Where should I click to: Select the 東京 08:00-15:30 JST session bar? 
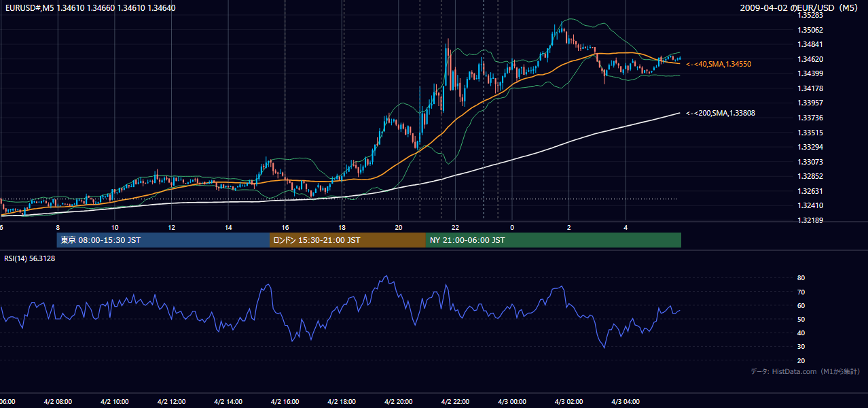[x=163, y=240]
